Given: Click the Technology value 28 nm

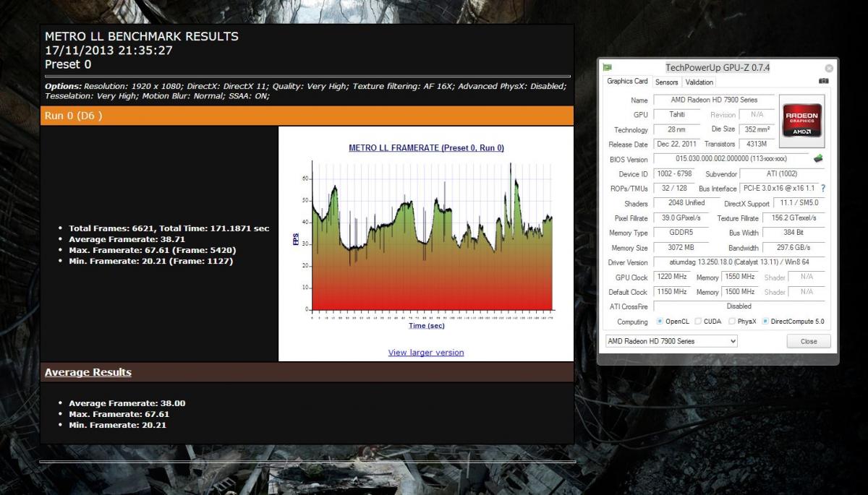Looking at the screenshot, I should (x=677, y=129).
